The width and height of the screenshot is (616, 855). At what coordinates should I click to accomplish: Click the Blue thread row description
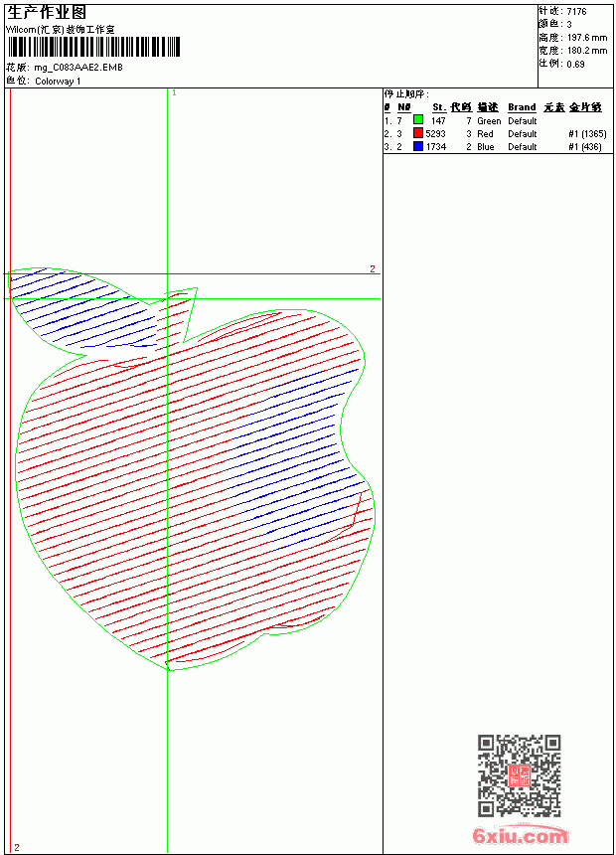[486, 147]
